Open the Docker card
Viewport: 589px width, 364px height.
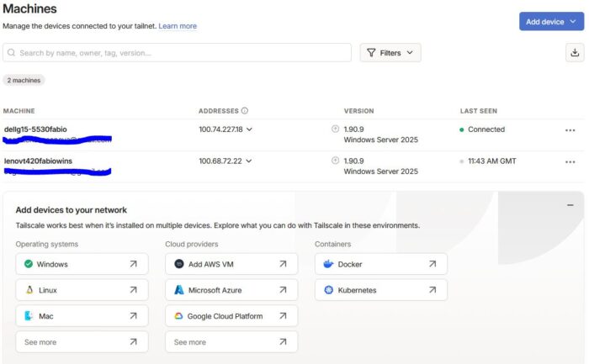click(x=381, y=264)
